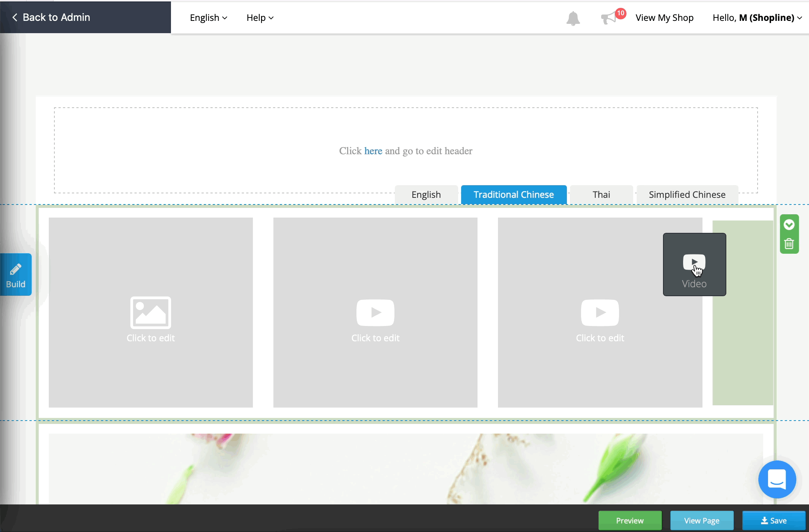Click Thai language tab option
This screenshot has width=809, height=532.
coord(601,194)
